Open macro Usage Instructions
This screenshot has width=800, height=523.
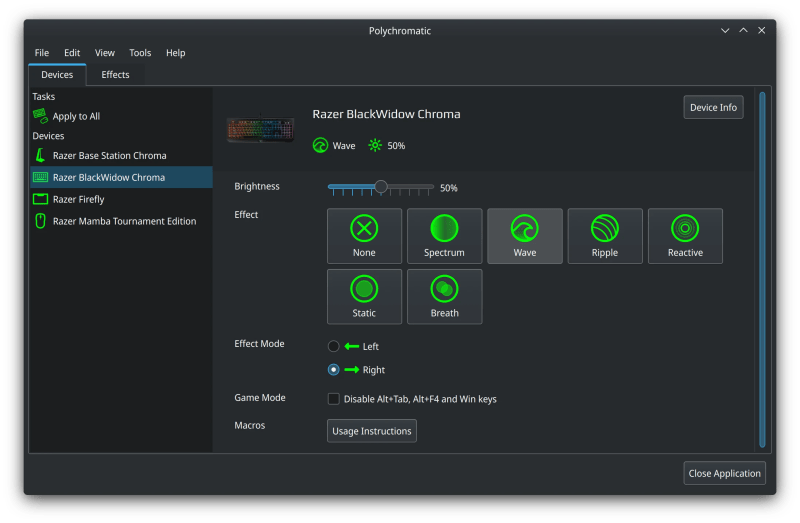(x=371, y=431)
